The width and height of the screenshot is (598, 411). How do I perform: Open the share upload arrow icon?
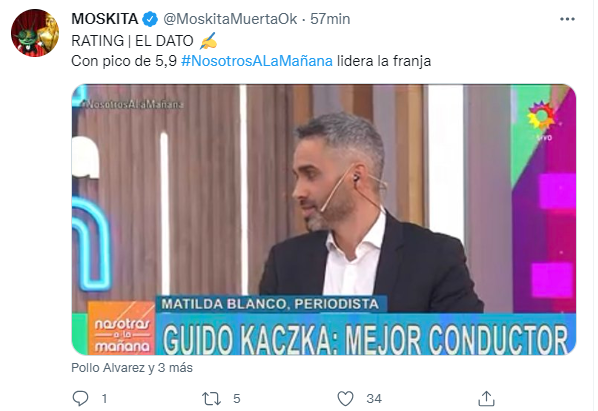pyautogui.click(x=486, y=398)
